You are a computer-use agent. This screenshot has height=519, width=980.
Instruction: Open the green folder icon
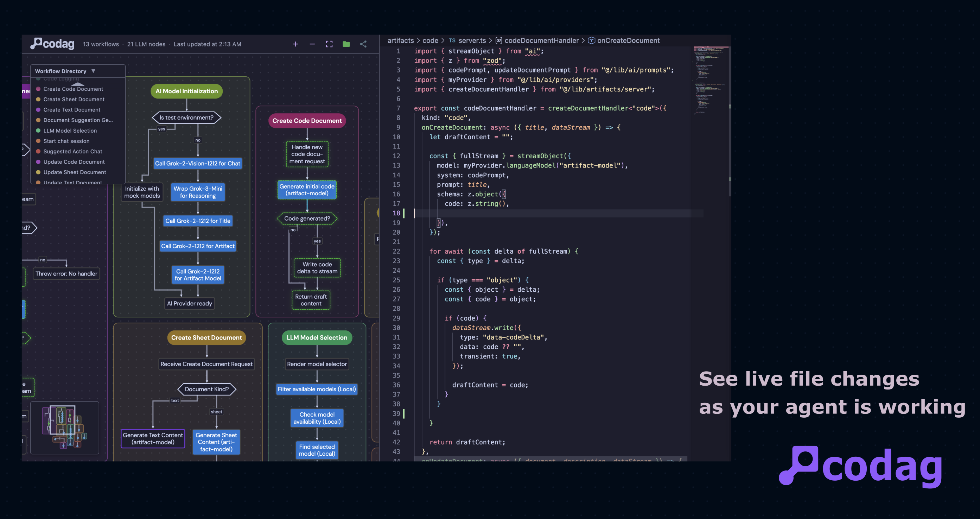pos(346,44)
